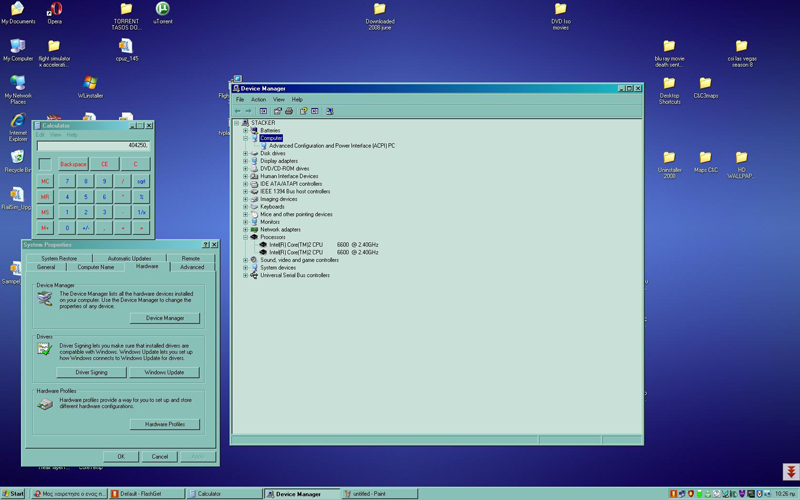The width and height of the screenshot is (800, 500).
Task: Open the Remote tab in System Properties
Action: click(x=191, y=259)
